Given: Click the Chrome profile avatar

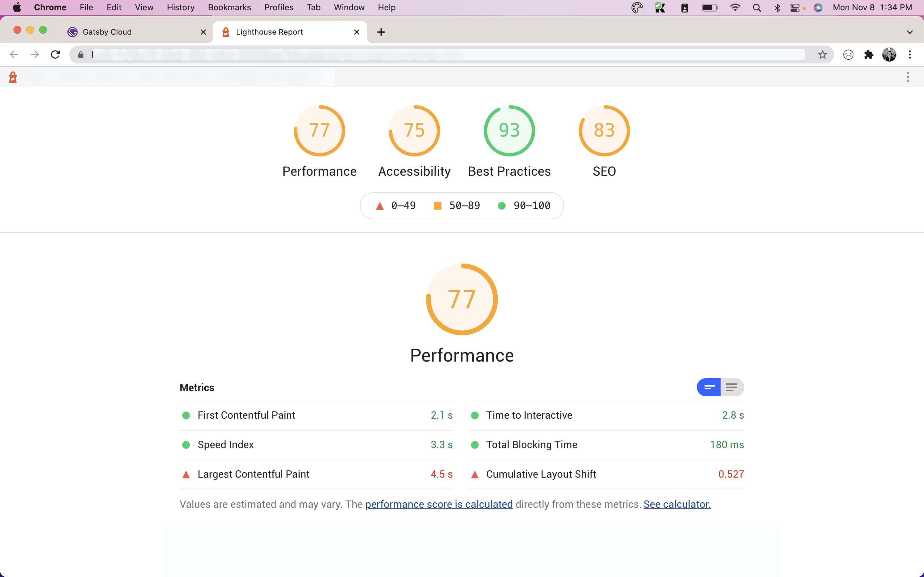Looking at the screenshot, I should [x=889, y=54].
